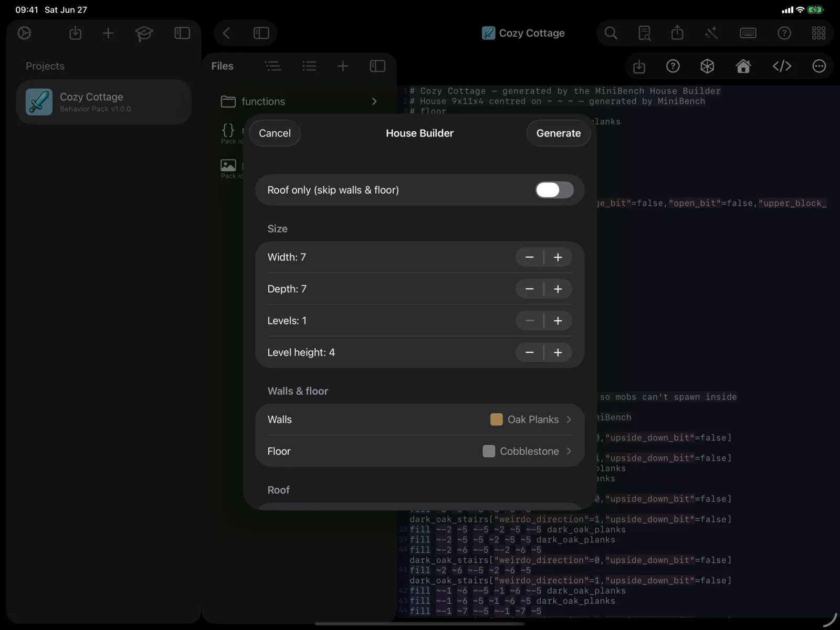840x630 pixels.
Task: Click Generate in House Builder
Action: (559, 133)
